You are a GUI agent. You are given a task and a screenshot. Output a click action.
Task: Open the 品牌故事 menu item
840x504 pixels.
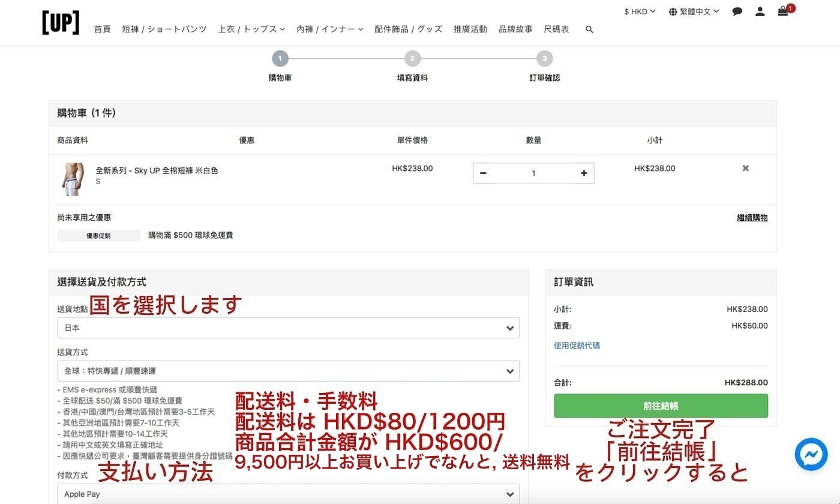515,29
